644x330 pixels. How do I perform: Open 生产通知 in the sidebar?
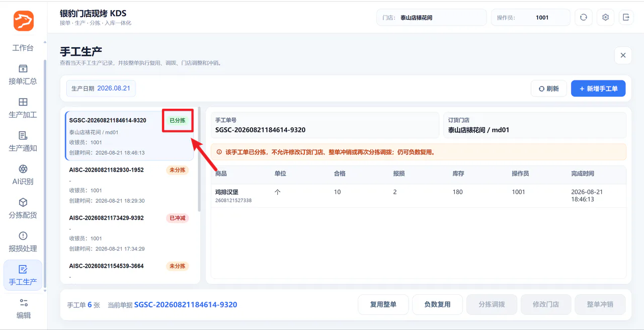pyautogui.click(x=23, y=141)
